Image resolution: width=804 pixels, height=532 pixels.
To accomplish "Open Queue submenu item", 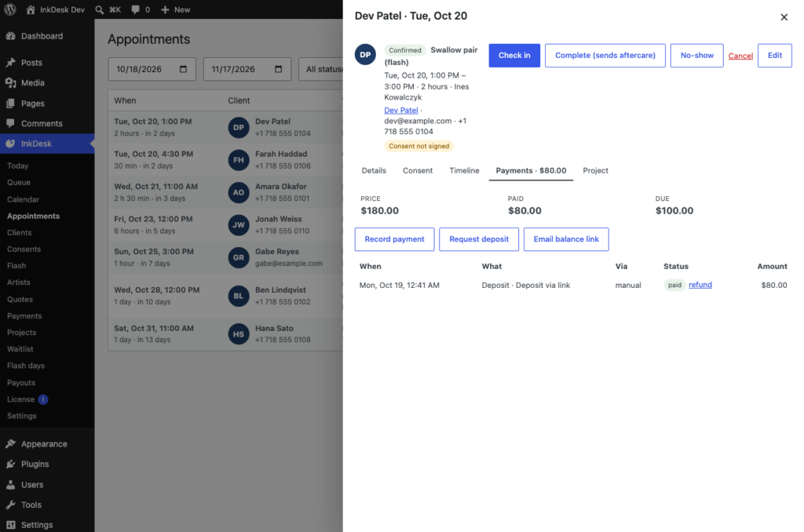I will tap(19, 183).
